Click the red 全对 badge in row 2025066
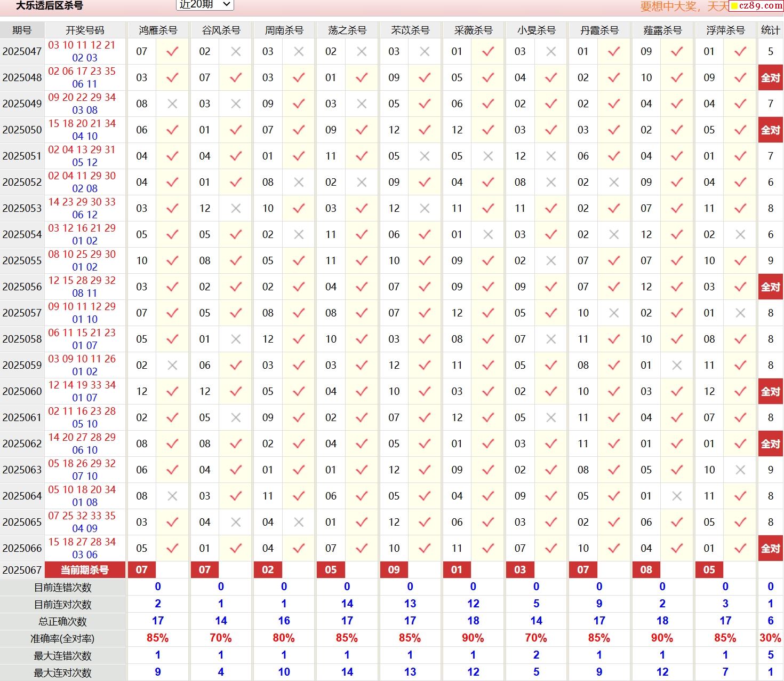Screen dimensions: 784x681 pos(770,549)
